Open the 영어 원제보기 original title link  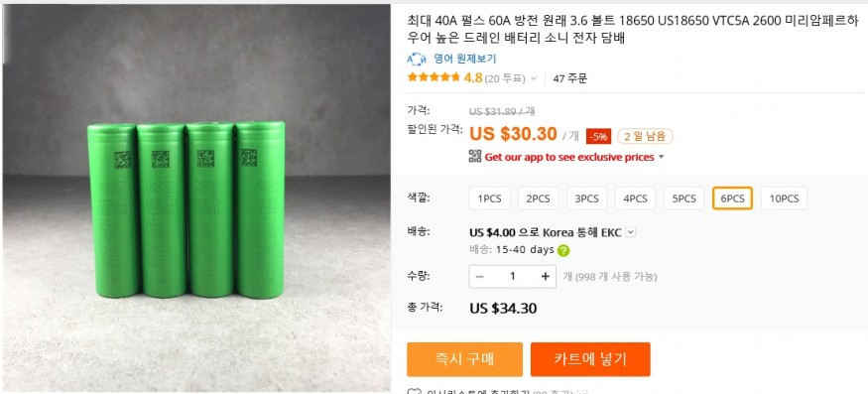click(x=465, y=59)
